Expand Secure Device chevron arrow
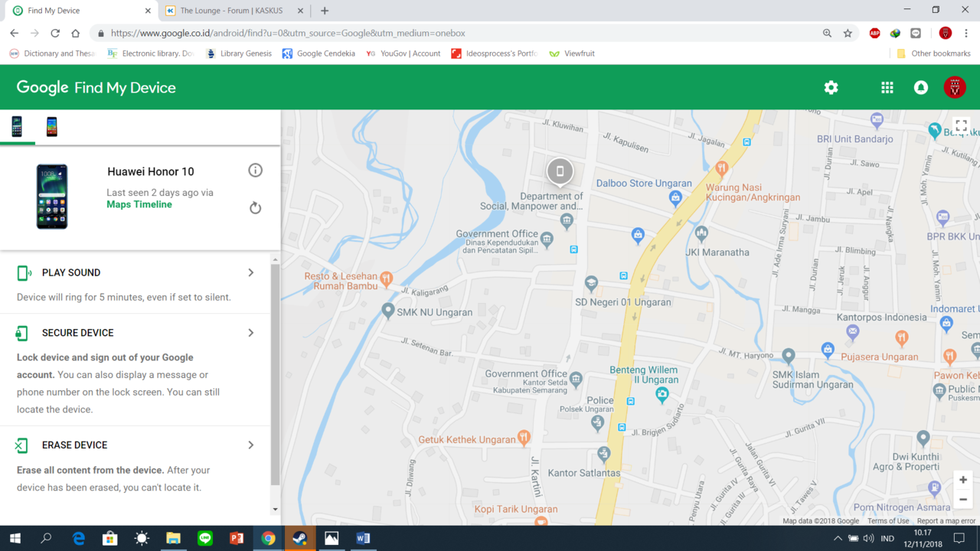 pos(250,333)
